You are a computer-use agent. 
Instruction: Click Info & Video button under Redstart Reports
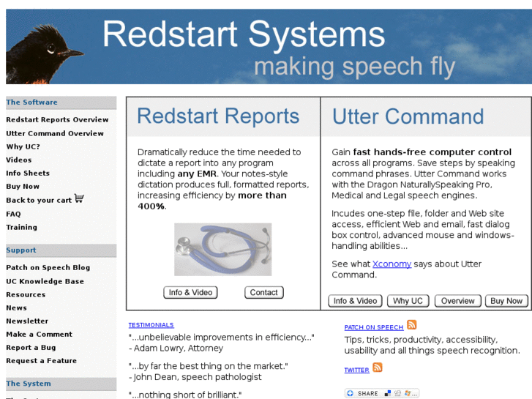pyautogui.click(x=190, y=292)
